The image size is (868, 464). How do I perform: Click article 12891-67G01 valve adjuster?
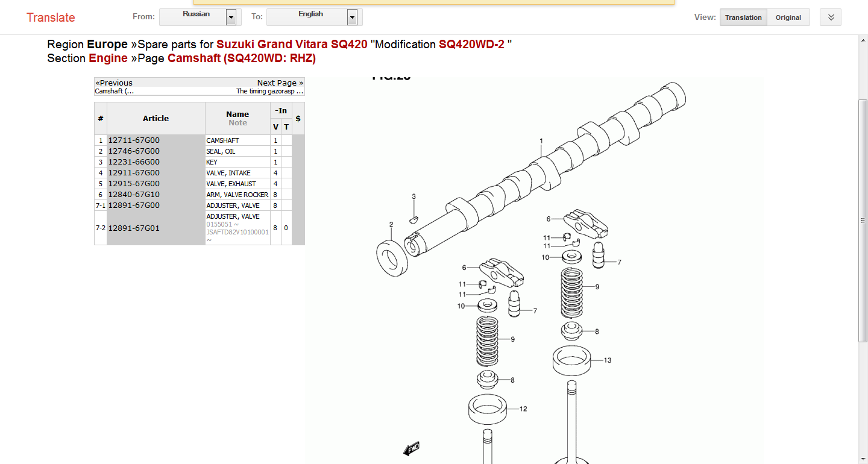pos(134,228)
